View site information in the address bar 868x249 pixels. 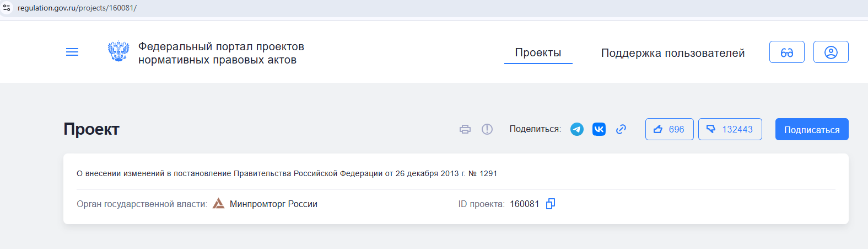click(x=7, y=8)
